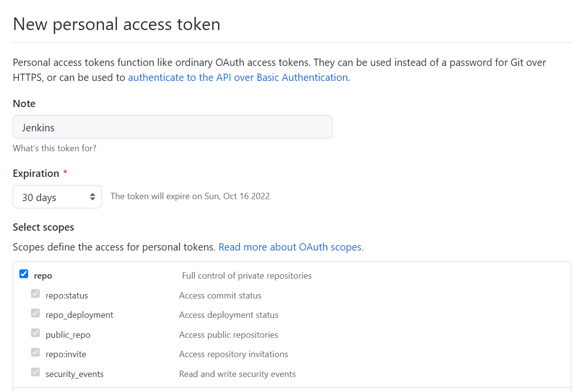
Task: Click the repo:invite scope label
Action: click(x=65, y=354)
